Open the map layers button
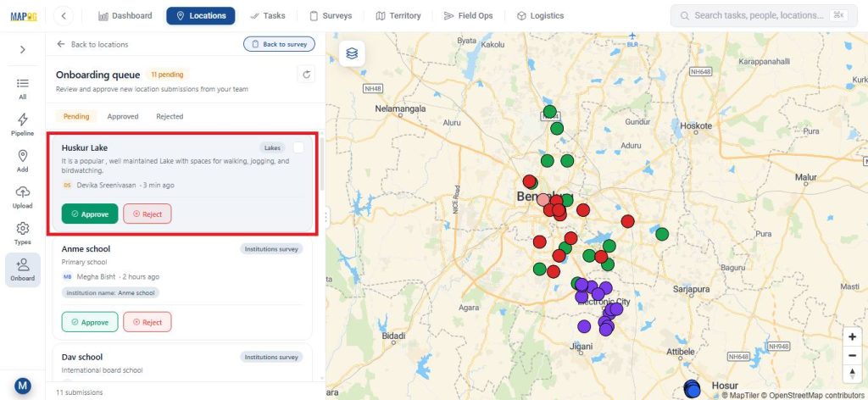Image resolution: width=868 pixels, height=400 pixels. (352, 53)
